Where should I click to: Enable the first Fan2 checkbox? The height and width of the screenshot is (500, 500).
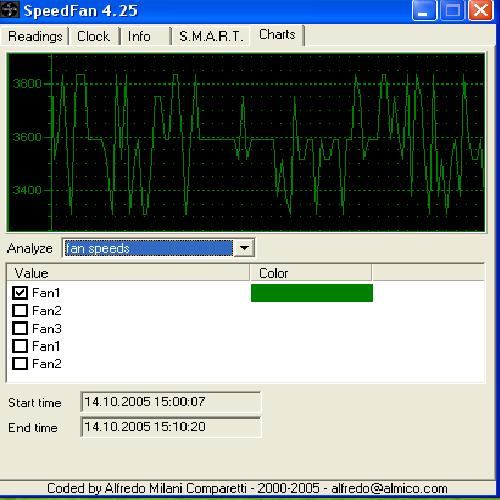point(20,311)
